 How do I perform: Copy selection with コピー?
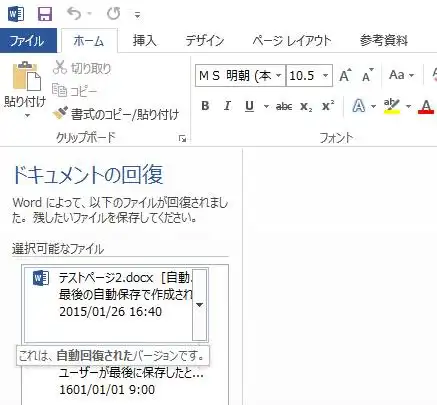[x=75, y=91]
